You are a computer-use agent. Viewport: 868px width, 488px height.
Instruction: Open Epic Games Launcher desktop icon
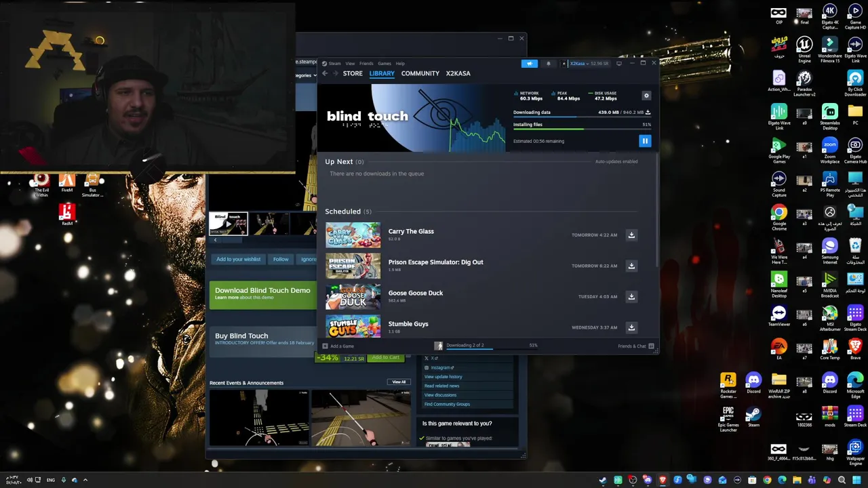(x=728, y=419)
